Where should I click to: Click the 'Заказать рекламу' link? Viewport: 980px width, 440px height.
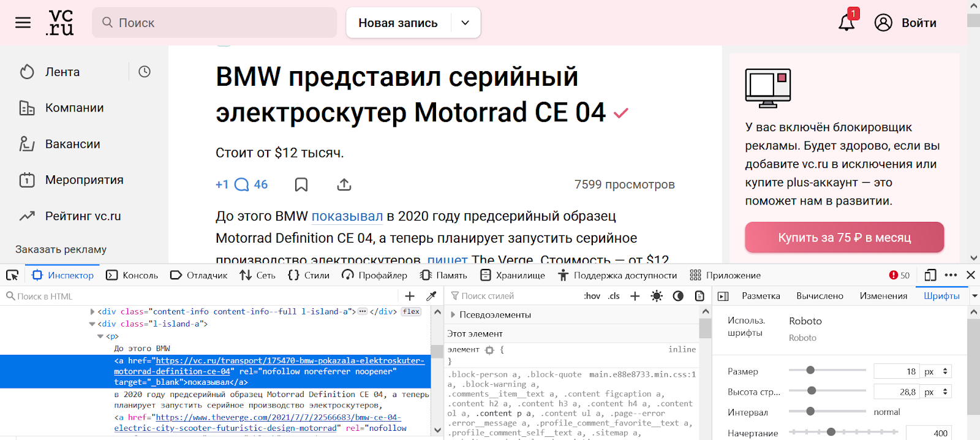[x=61, y=249]
